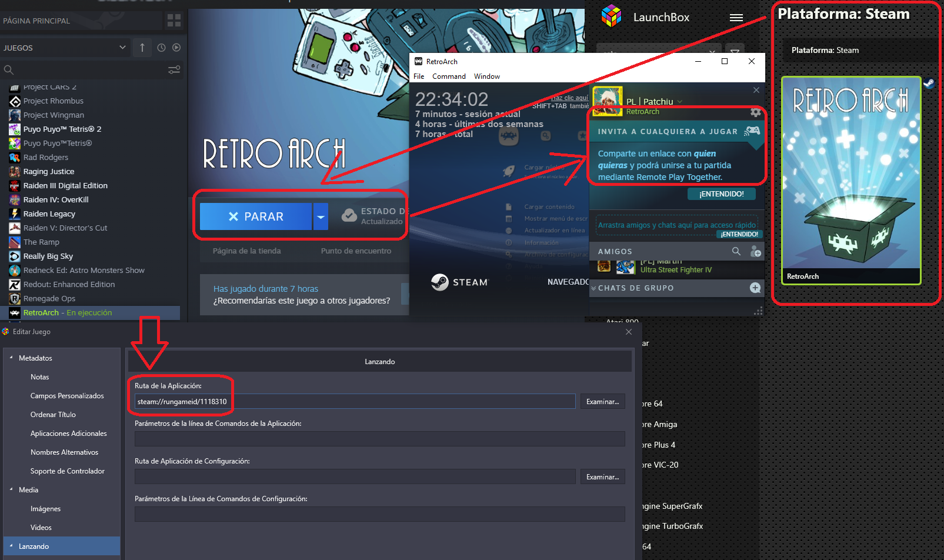Expand the JUEGOS category dropdown
This screenshot has width=944, height=560.
pyautogui.click(x=122, y=48)
